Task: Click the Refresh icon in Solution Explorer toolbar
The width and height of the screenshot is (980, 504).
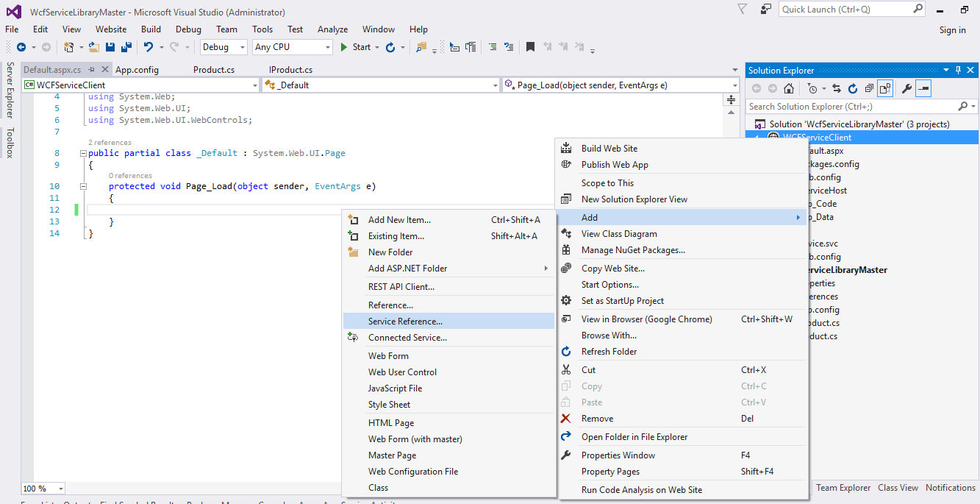Action: coord(853,89)
